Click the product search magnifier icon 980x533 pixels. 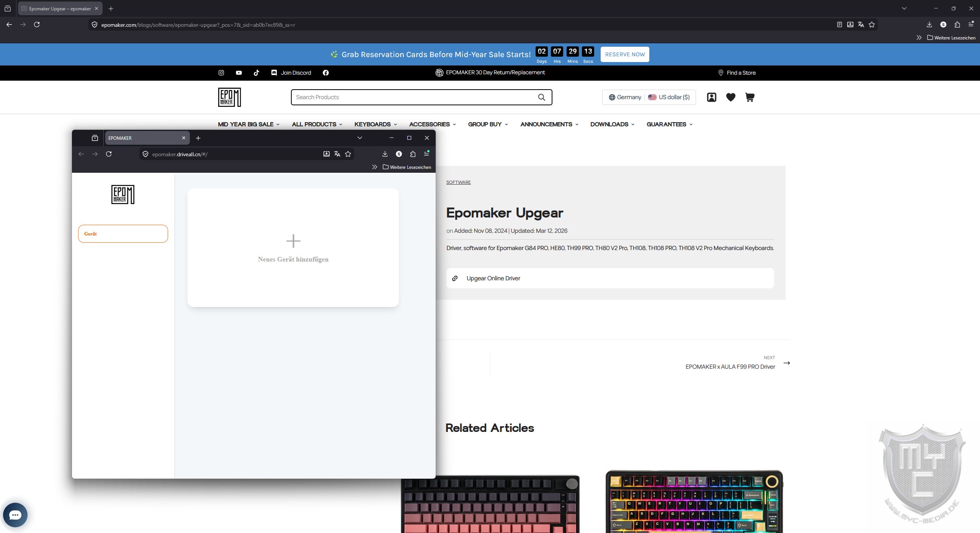click(x=542, y=97)
